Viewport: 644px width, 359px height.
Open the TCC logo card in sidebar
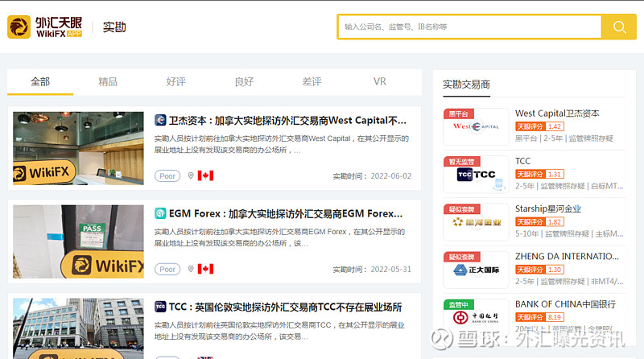(x=476, y=174)
